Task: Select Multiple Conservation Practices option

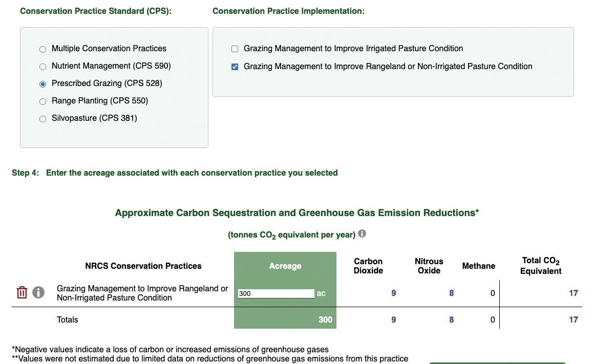Action: tap(43, 49)
